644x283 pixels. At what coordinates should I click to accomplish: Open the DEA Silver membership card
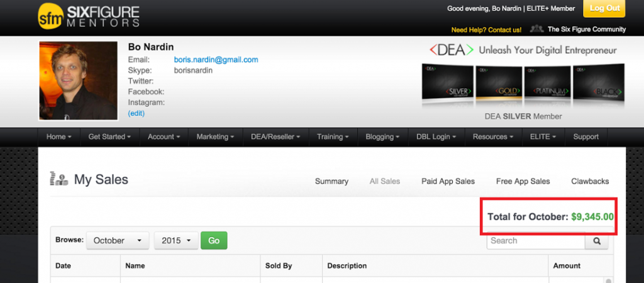point(447,82)
